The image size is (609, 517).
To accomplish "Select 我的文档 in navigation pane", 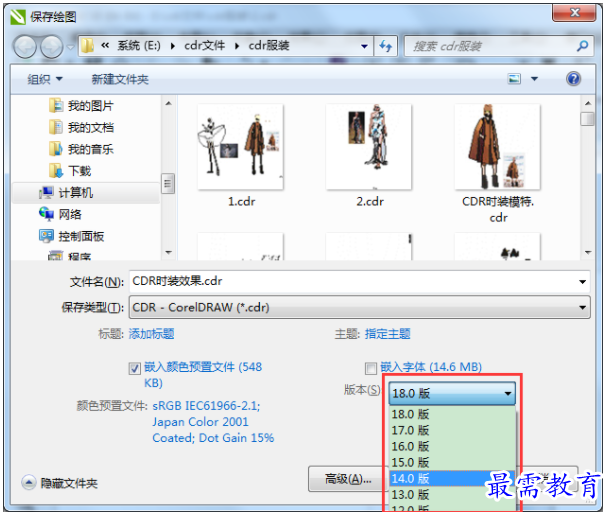I will (x=81, y=127).
